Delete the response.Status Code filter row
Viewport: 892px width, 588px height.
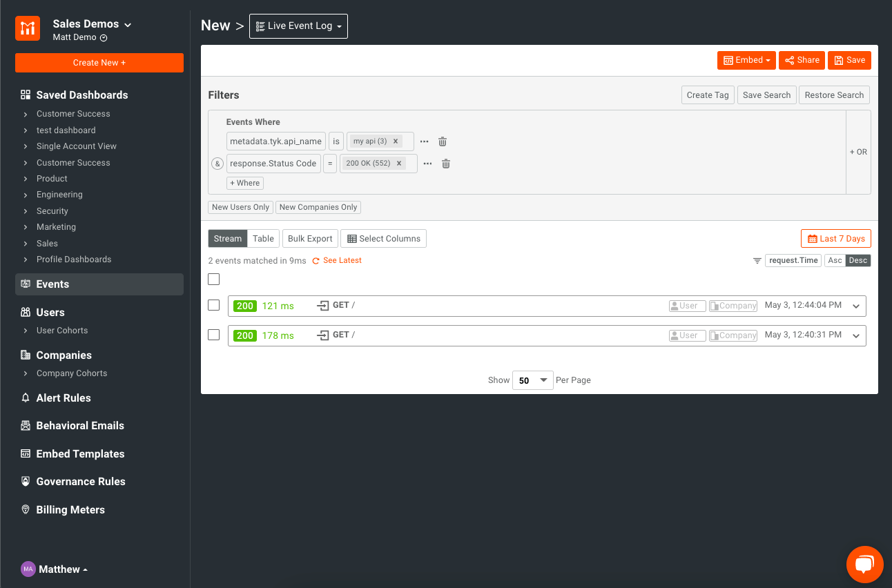(446, 164)
